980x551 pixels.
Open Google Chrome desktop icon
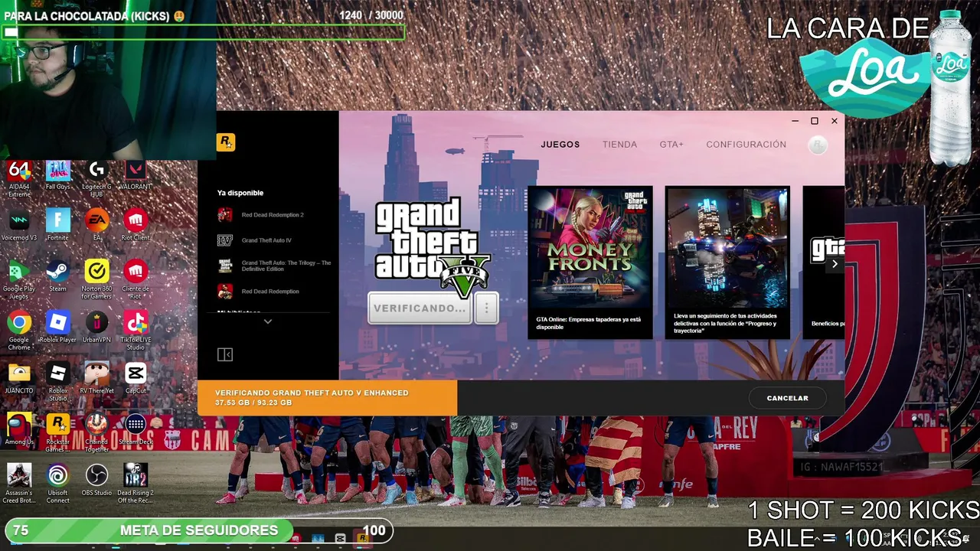click(19, 331)
